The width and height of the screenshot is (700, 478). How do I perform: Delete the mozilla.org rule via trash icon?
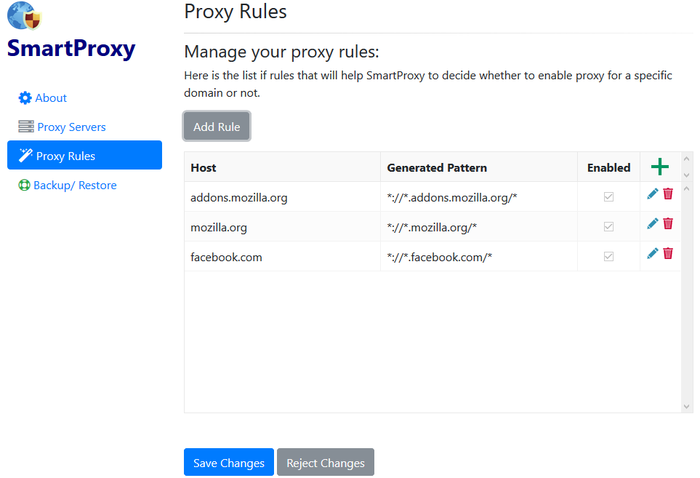click(668, 226)
